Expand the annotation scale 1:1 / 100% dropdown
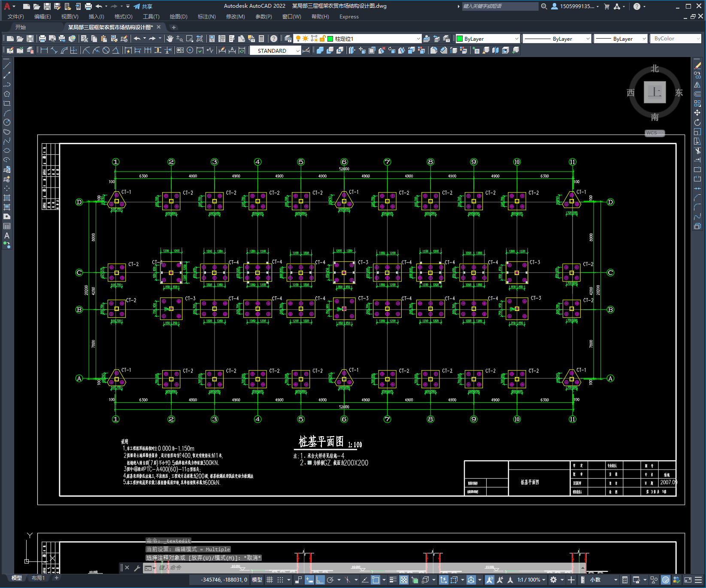This screenshot has width=706, height=588. point(531,580)
